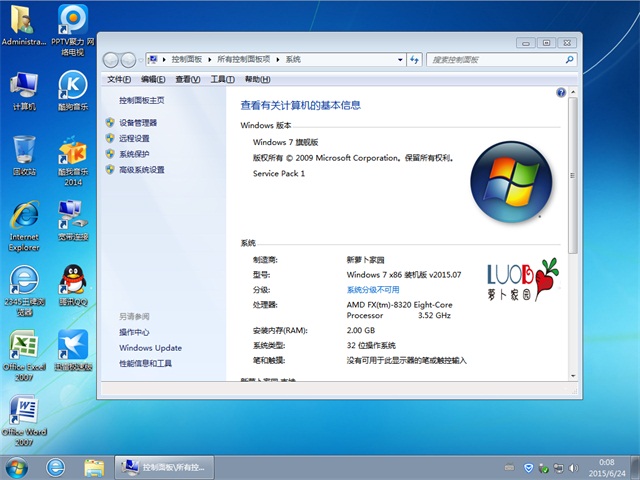Go to 控制面板主页
640x480 pixels.
tap(142, 100)
